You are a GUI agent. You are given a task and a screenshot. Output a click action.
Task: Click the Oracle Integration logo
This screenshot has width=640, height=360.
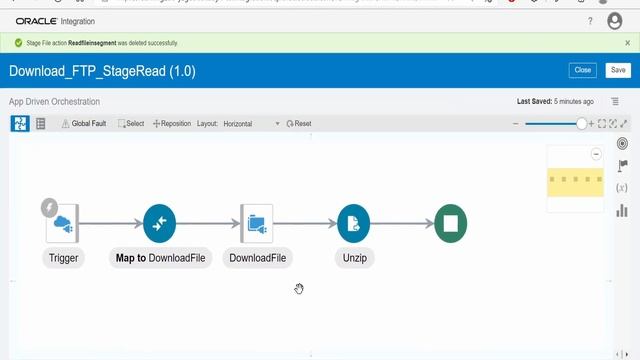point(55,21)
